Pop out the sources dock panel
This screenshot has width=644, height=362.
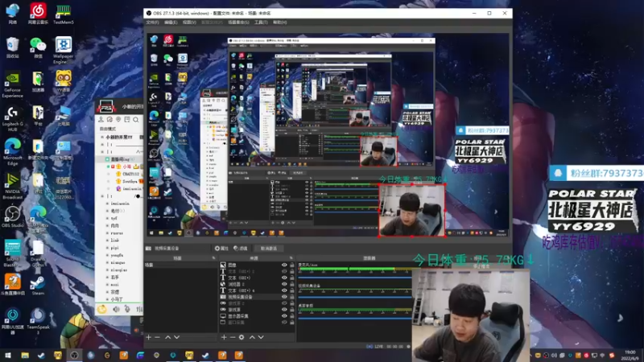point(291,258)
